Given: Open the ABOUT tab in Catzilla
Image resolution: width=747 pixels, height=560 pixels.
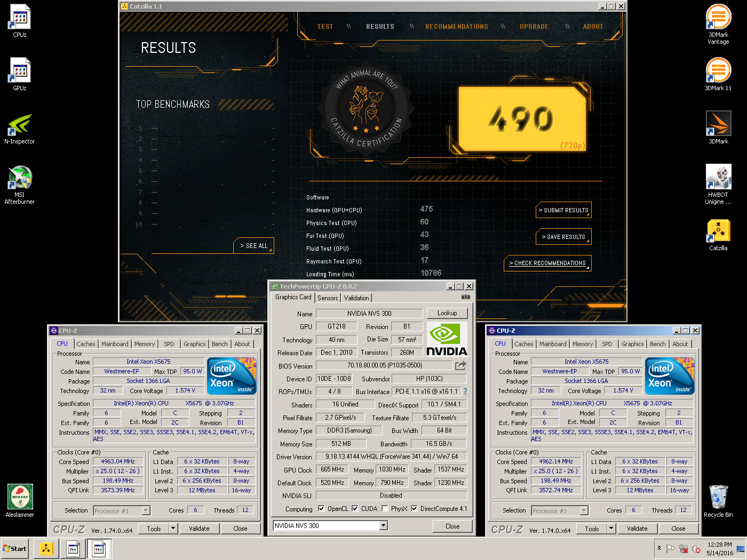Looking at the screenshot, I should (x=593, y=26).
